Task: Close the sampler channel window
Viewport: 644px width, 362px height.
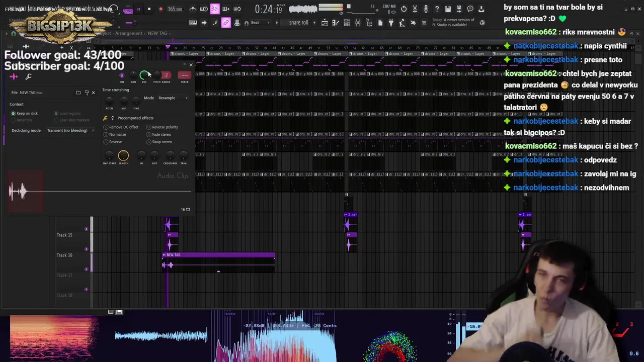Action: coord(191,65)
